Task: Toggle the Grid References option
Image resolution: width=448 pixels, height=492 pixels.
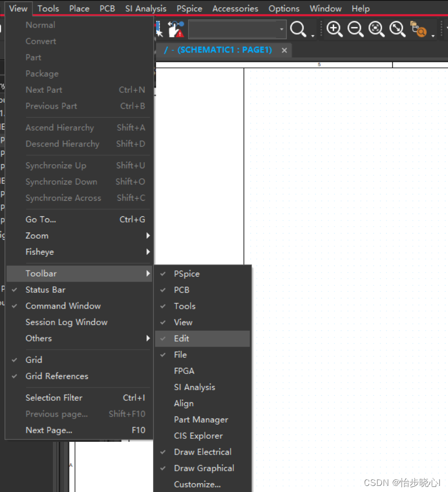Action: coord(57,376)
